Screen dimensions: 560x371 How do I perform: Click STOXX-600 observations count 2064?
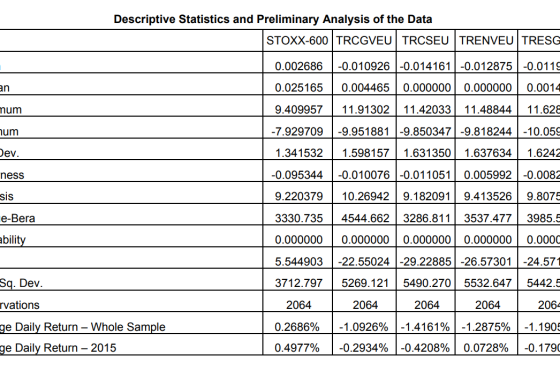299,305
